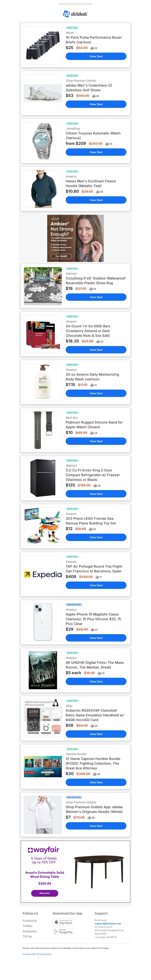Click the Arctic King refrigerator product image
This screenshot has height=980, width=151.
pyautogui.click(x=43, y=478)
